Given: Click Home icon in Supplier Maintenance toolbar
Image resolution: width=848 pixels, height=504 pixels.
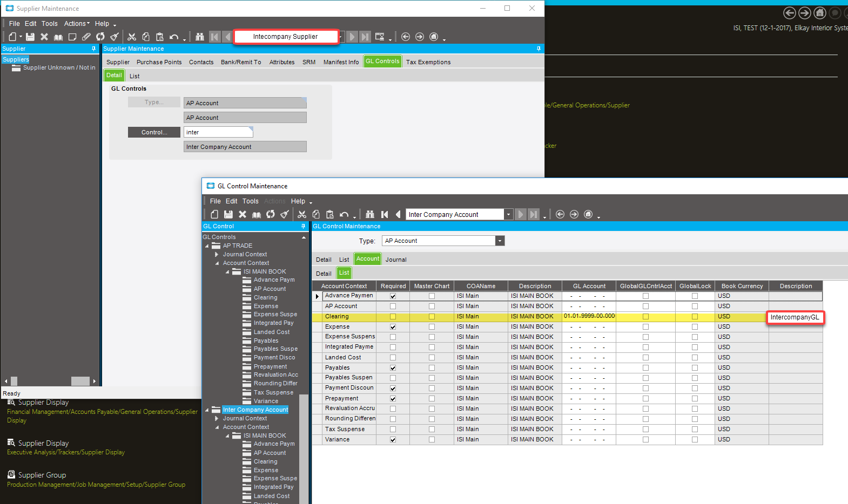Looking at the screenshot, I should tap(434, 37).
